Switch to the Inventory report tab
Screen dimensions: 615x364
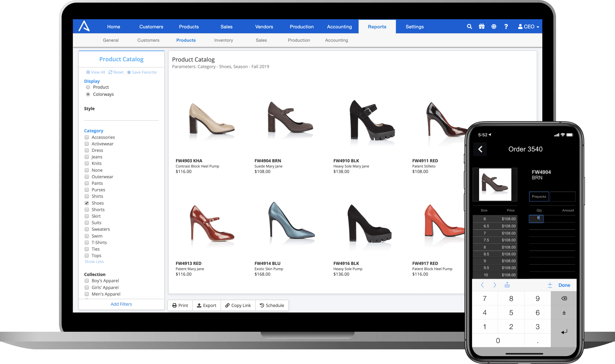click(x=223, y=40)
